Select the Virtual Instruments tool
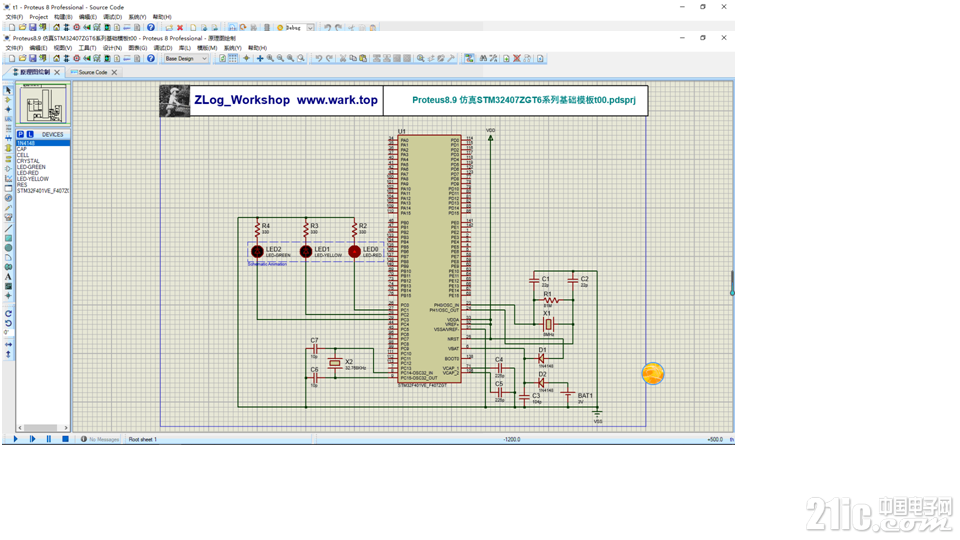The width and height of the screenshot is (960, 540). tap(8, 217)
